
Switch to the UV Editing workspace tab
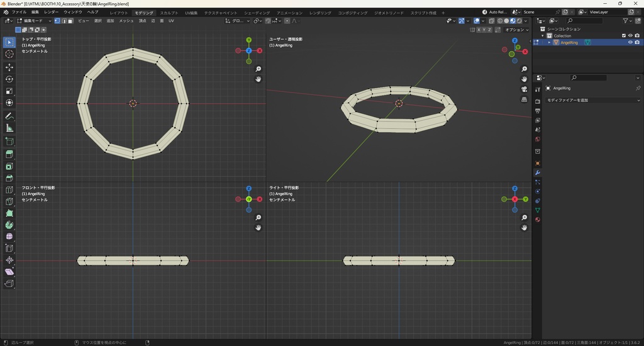coord(191,13)
